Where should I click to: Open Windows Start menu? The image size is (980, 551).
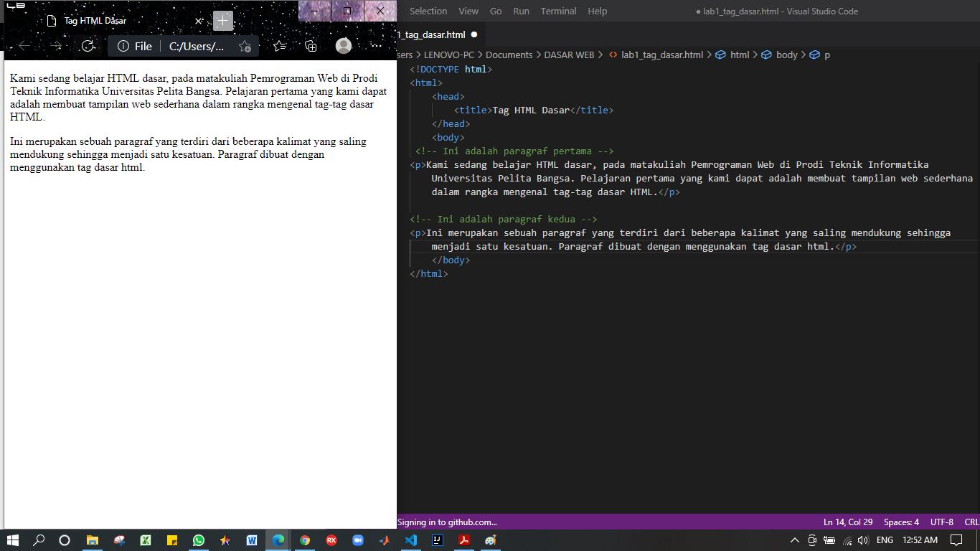click(13, 540)
